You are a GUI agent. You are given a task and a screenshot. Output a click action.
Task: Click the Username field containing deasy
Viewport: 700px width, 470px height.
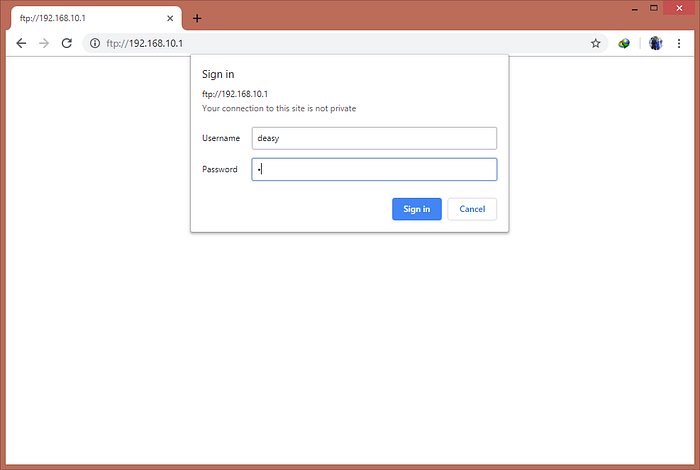[x=374, y=138]
